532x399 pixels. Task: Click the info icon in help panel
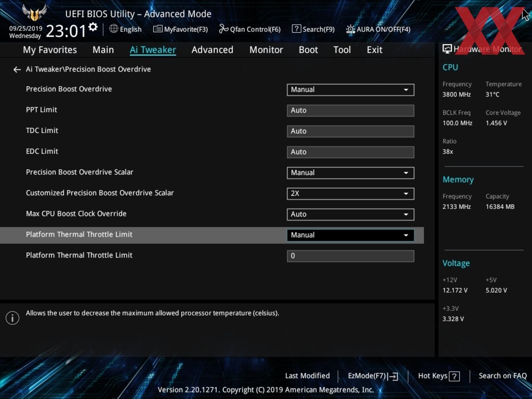13,318
